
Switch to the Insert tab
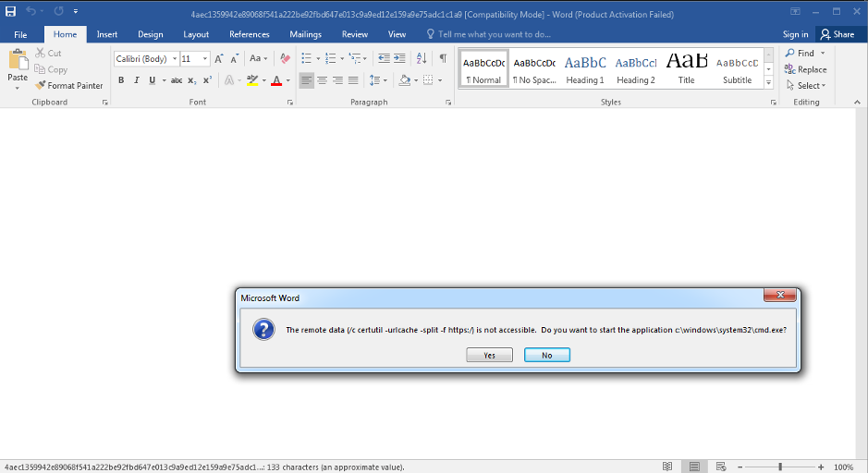(x=107, y=34)
